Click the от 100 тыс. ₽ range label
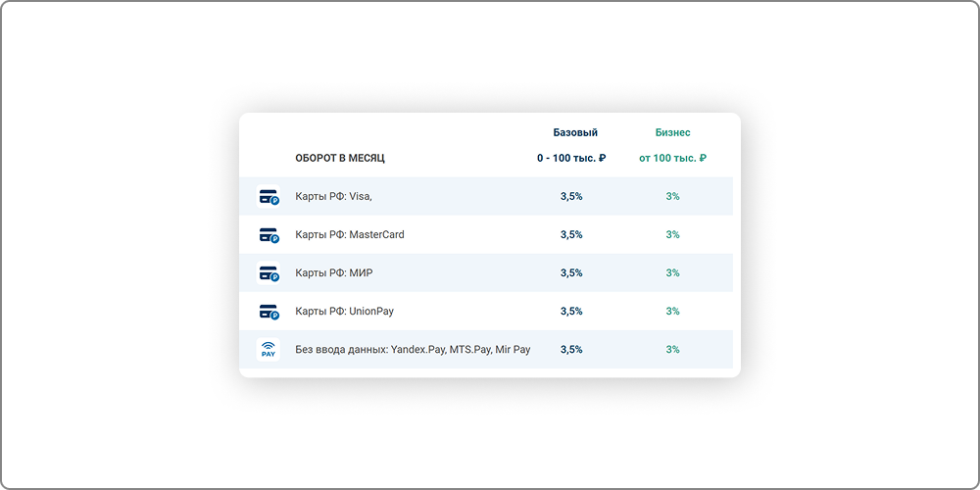This screenshot has width=980, height=490. click(x=672, y=158)
